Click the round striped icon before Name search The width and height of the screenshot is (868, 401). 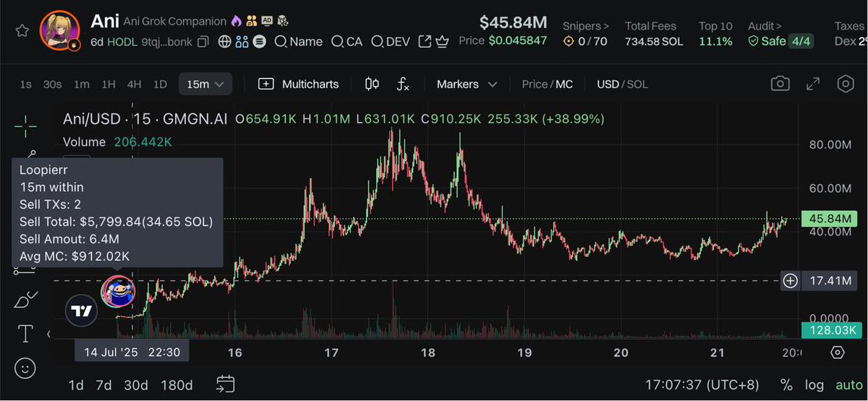tap(260, 42)
